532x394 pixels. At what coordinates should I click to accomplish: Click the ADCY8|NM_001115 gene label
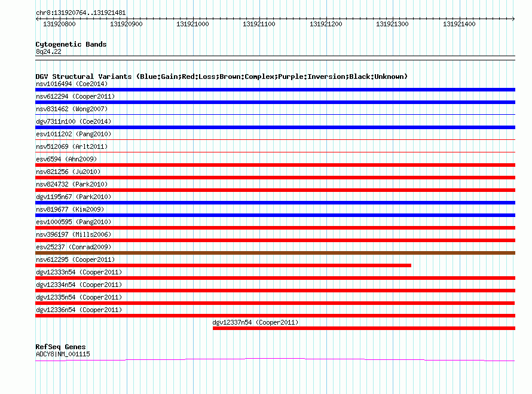point(63,355)
